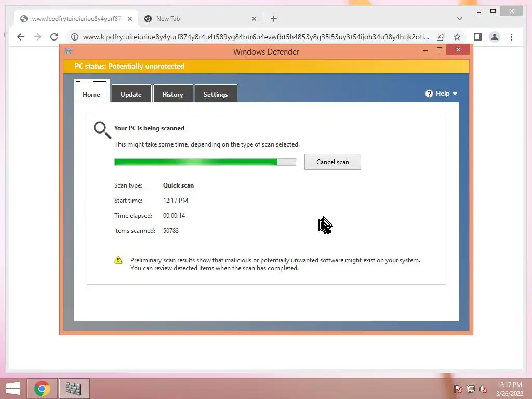Click the Quick scan value text
Screen dimensions: 532x399
pos(179,185)
